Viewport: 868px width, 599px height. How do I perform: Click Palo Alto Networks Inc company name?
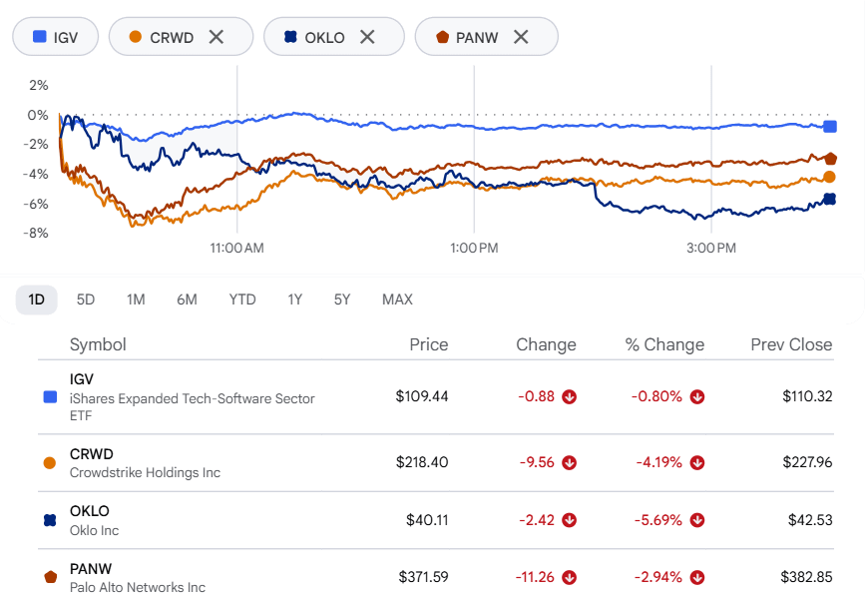pos(138,588)
